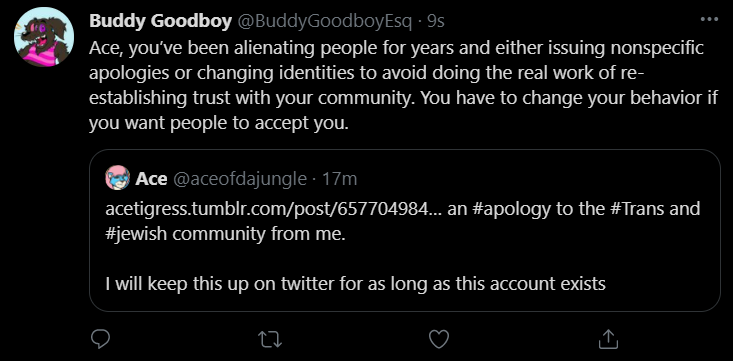
Task: Like the tweet with the heart icon
Action: (x=439, y=339)
